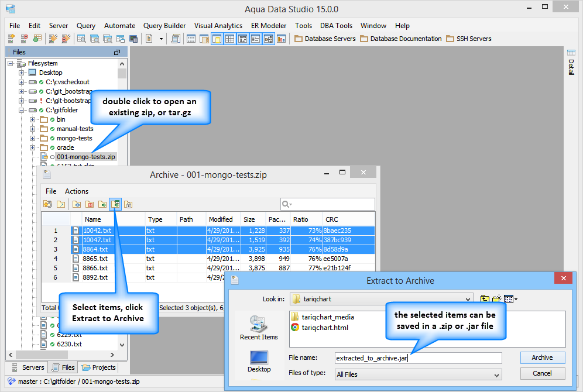
Task: Click the locked folder icon in Archive toolbar
Action: point(128,204)
